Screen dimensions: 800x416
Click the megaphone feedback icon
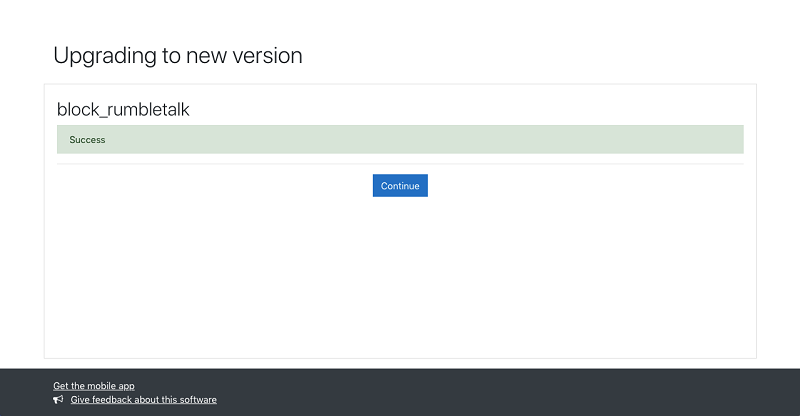[x=58, y=399]
